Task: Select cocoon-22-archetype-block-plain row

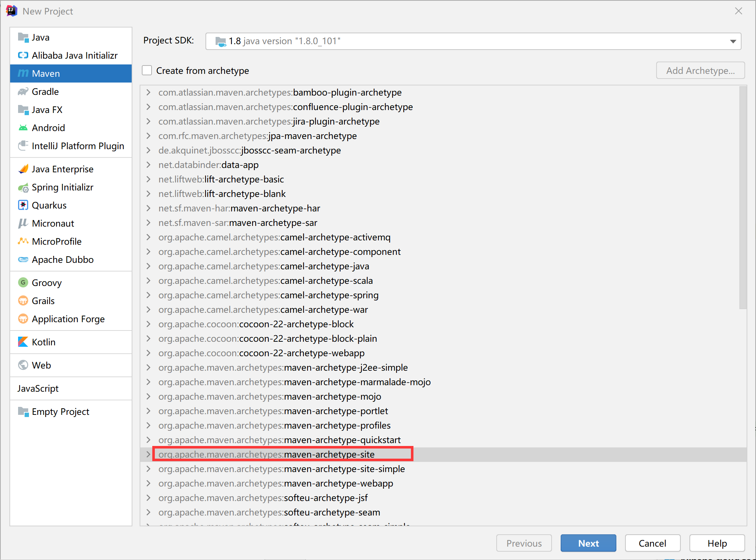Action: click(x=443, y=338)
